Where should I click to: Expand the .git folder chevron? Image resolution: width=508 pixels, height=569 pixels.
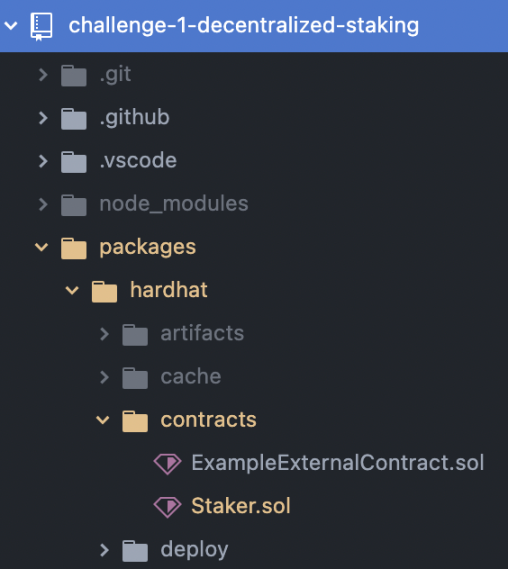(43, 75)
